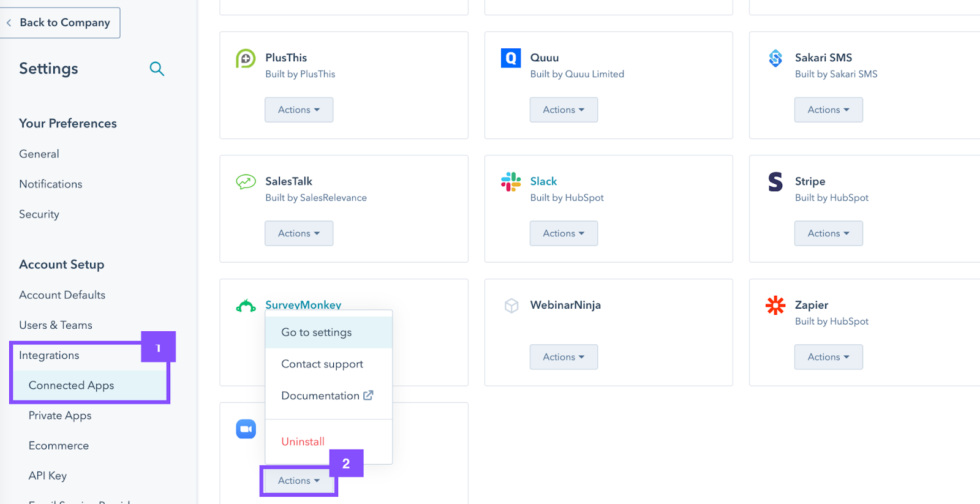Click the Sakari SMS app logo
Image resolution: width=980 pixels, height=504 pixels.
coord(775,58)
